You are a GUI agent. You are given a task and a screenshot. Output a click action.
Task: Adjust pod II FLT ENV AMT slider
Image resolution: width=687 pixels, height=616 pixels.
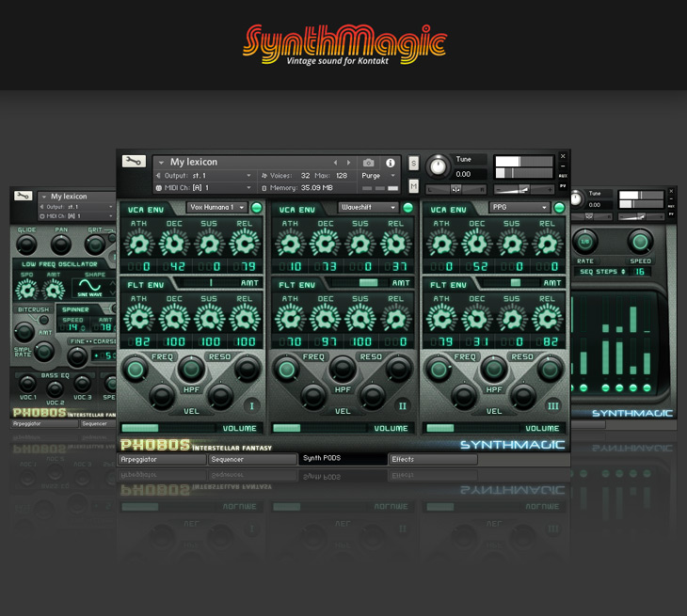click(x=359, y=283)
